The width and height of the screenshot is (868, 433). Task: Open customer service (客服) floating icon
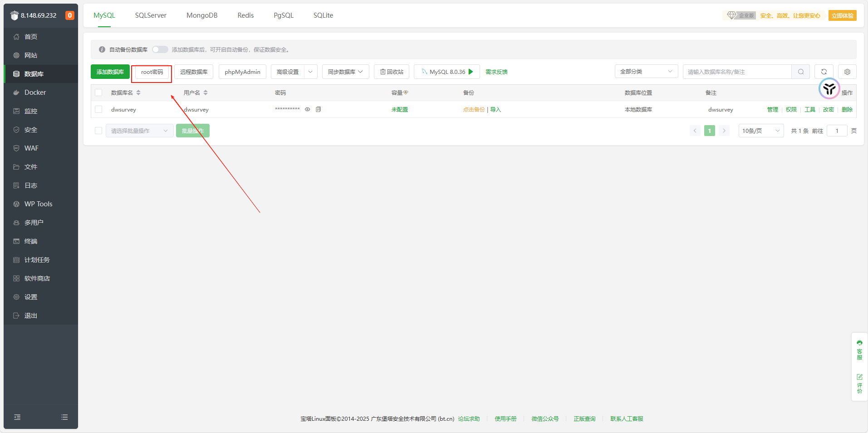[x=859, y=350]
